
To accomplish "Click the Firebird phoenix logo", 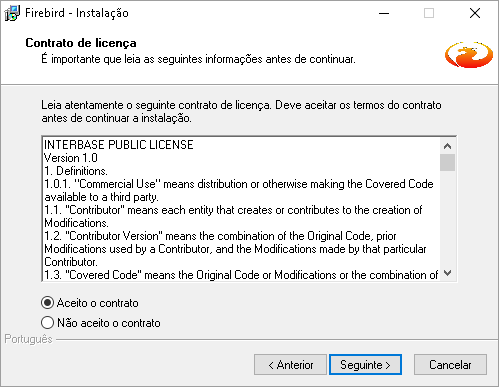I will [469, 55].
